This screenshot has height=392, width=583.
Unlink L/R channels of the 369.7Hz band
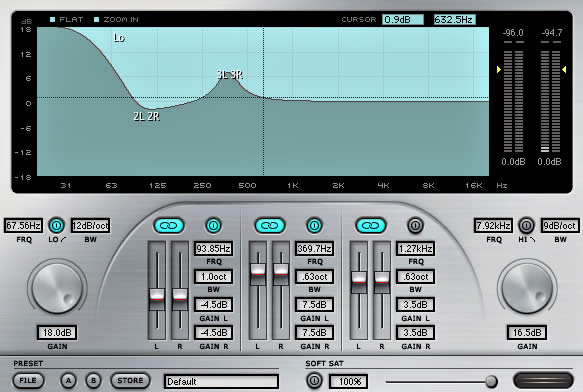tap(270, 225)
